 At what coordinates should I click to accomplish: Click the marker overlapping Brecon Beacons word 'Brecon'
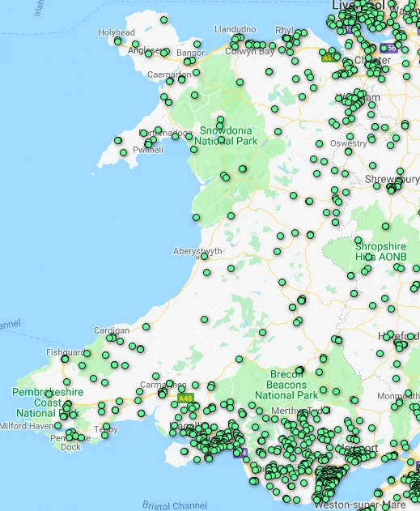tap(299, 370)
